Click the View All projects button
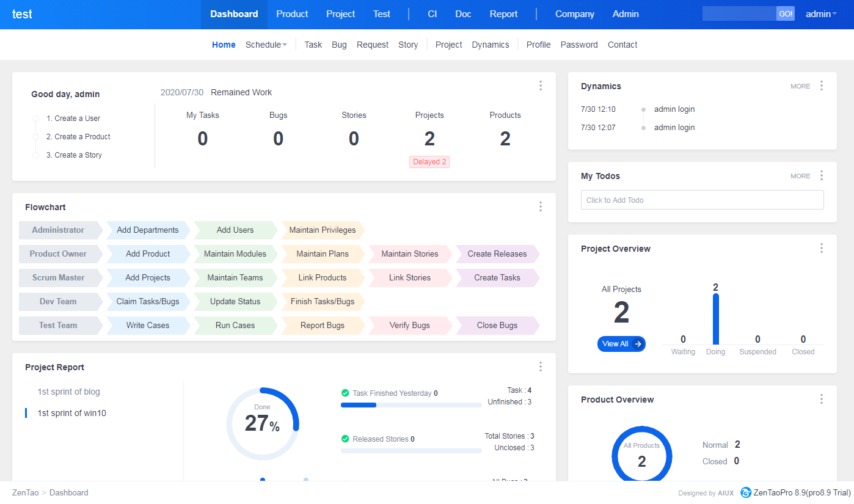The width and height of the screenshot is (854, 504). coord(621,344)
